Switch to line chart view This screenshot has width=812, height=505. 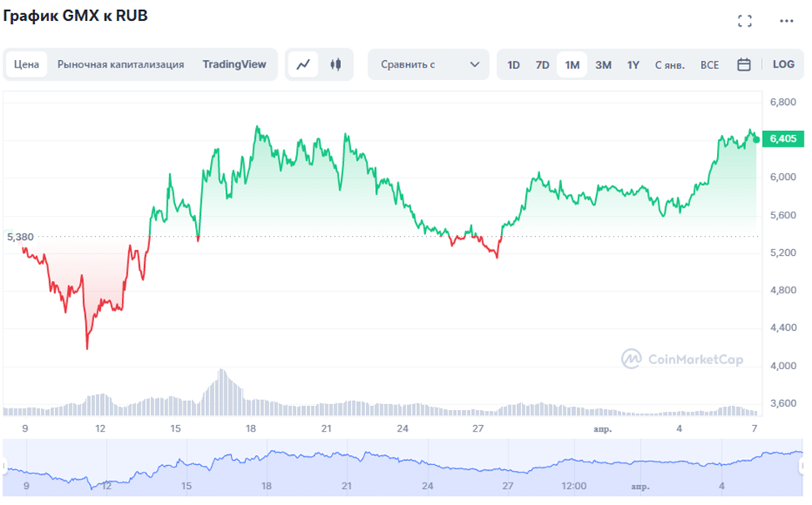click(303, 65)
